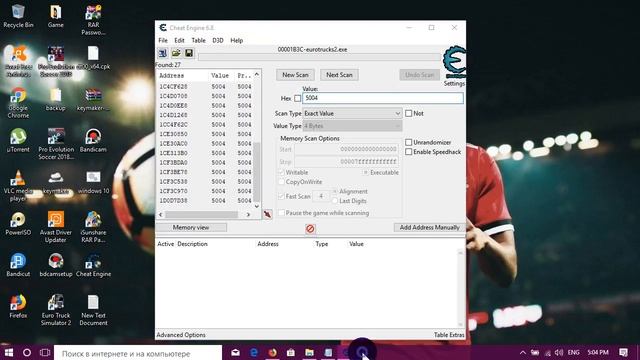
Task: Click the New Scan button
Action: (295, 75)
